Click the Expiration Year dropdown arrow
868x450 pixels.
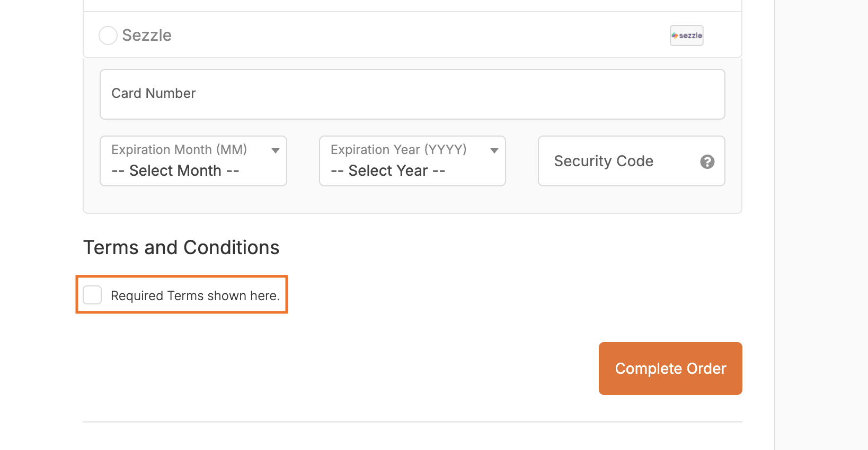point(494,151)
